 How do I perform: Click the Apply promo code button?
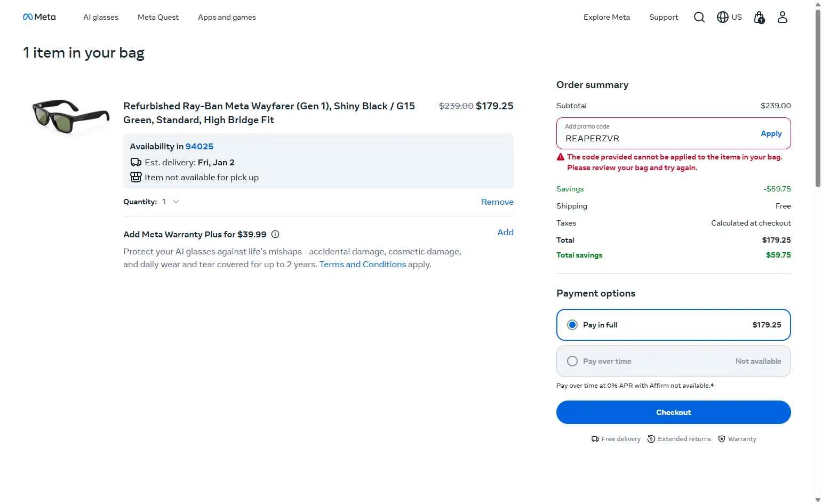pos(771,133)
